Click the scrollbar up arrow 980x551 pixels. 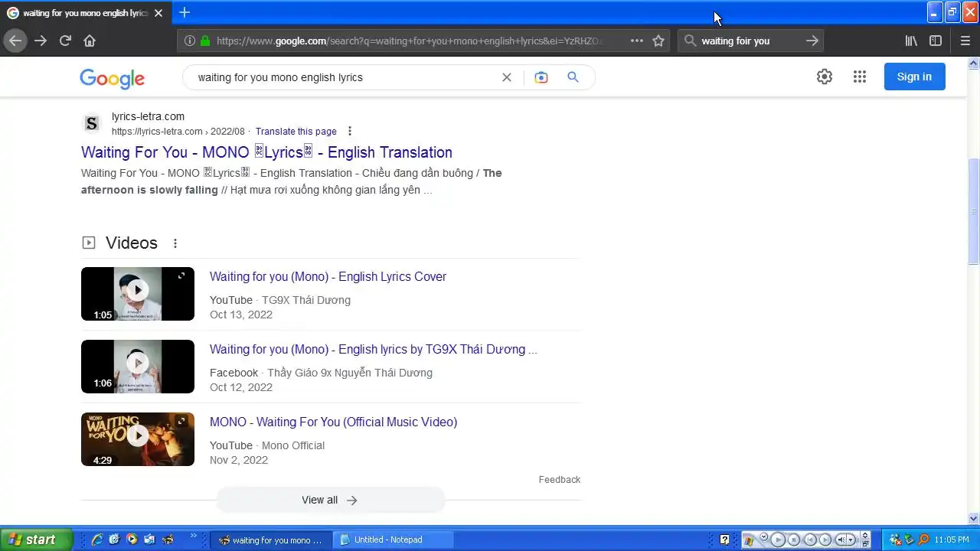[x=974, y=63]
